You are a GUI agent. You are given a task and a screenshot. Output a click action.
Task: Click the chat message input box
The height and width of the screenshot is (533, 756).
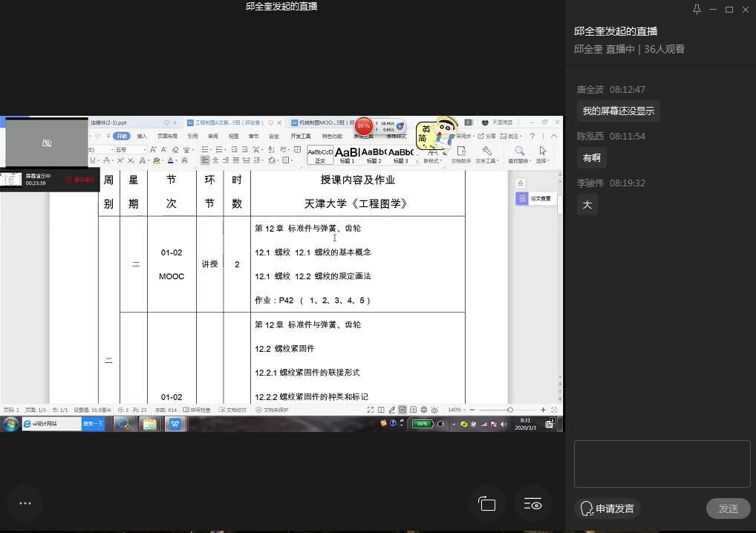[x=662, y=463]
